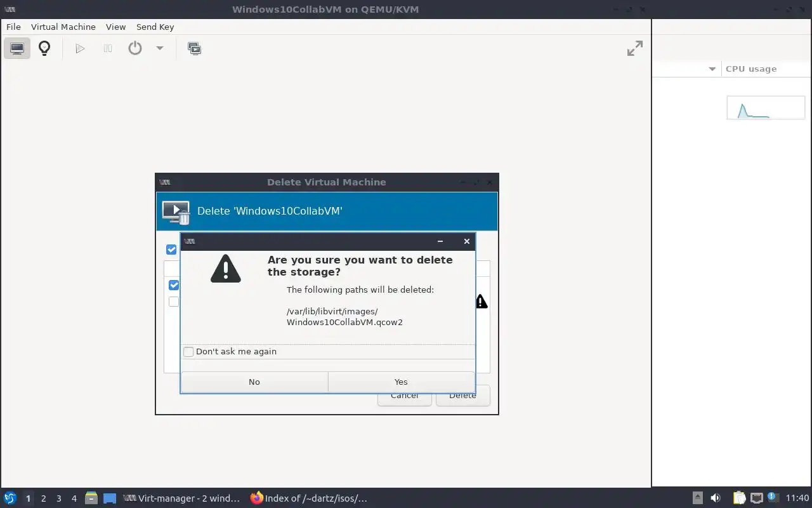812x508 pixels.
Task: Click the warning triangle beside the storage list
Action: [x=482, y=302]
